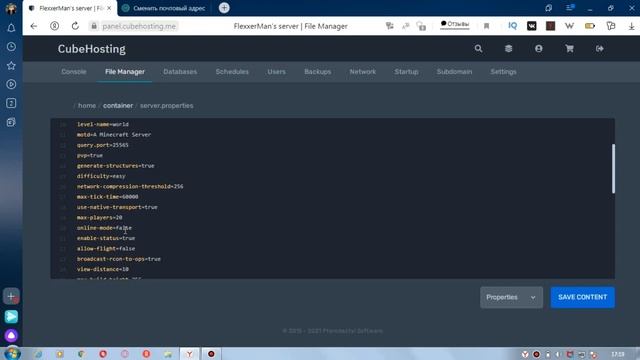The height and width of the screenshot is (360, 640).
Task: Open the Network tab
Action: 362,71
